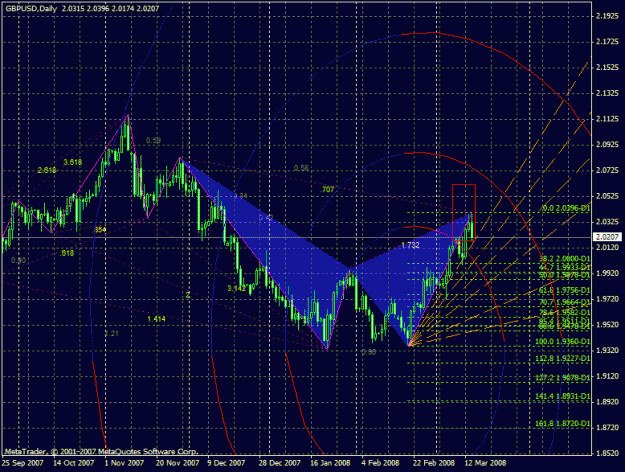Select the 141.4 1.8931-D1 Fibonacci level label
The image size is (625, 472).
(563, 397)
